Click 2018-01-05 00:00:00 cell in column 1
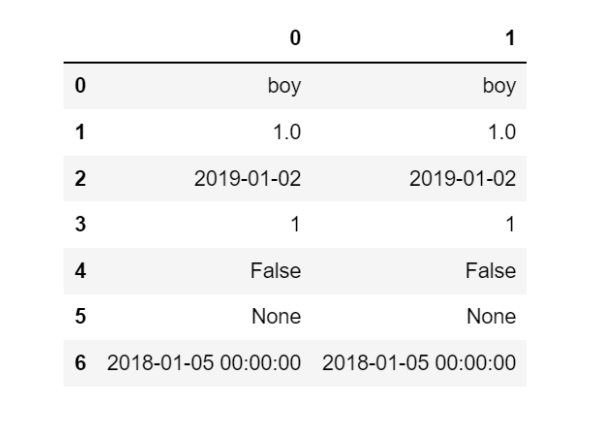The image size is (595, 423). click(x=419, y=363)
